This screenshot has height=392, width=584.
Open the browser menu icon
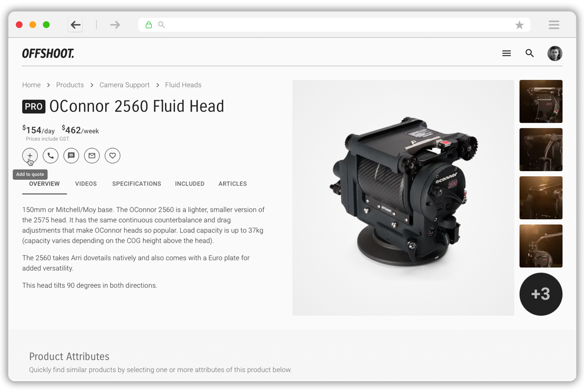[554, 25]
